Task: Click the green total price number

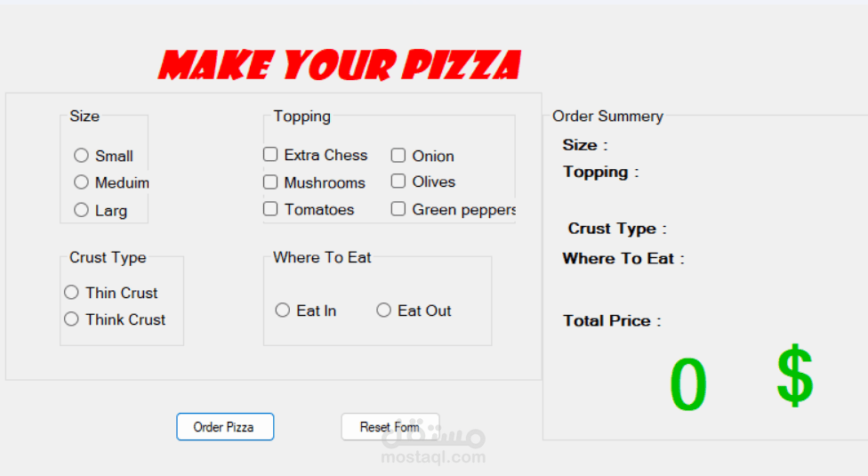Action: point(688,384)
